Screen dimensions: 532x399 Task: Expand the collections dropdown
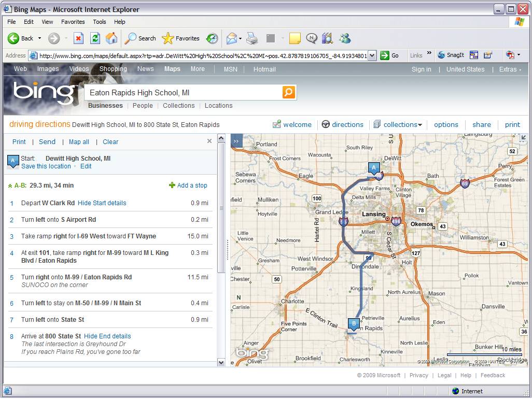[420, 125]
